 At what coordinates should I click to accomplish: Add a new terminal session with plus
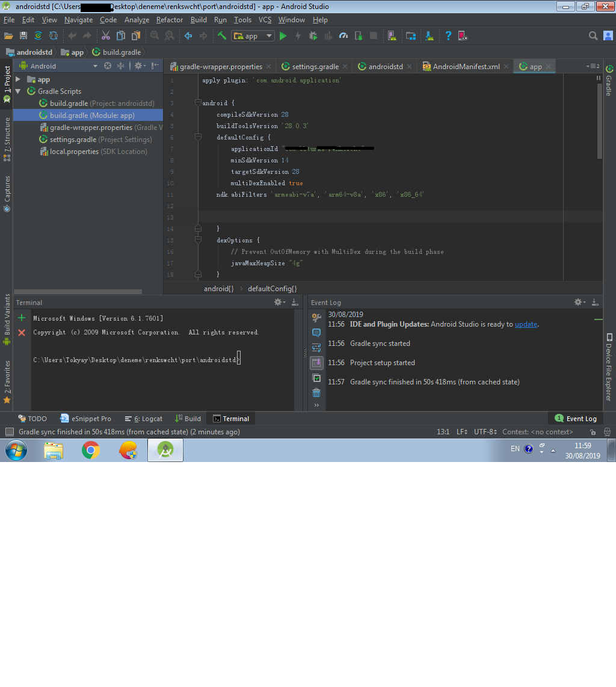click(22, 318)
